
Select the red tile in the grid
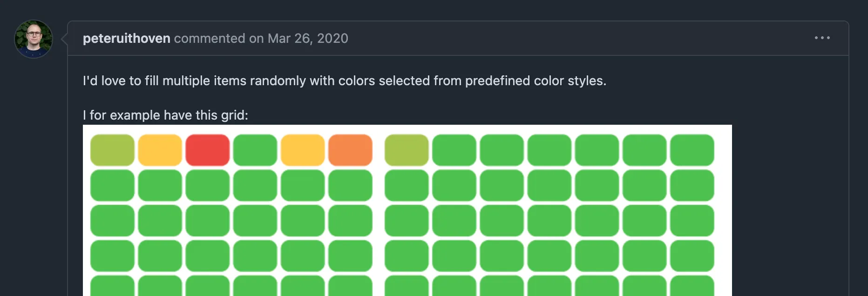(208, 150)
